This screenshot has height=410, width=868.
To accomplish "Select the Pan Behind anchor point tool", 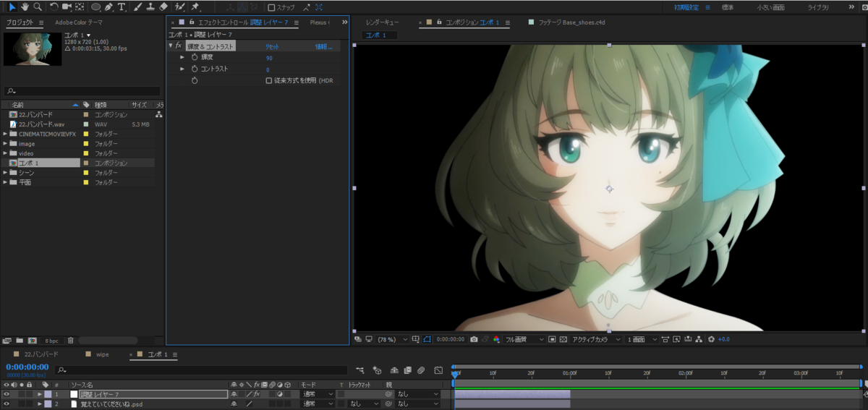I will point(80,7).
